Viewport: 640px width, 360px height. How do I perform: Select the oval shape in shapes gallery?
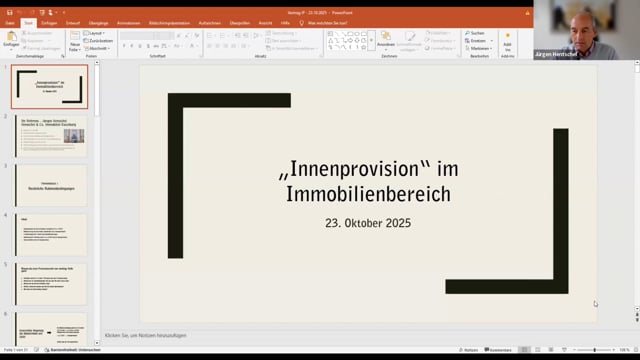357,34
